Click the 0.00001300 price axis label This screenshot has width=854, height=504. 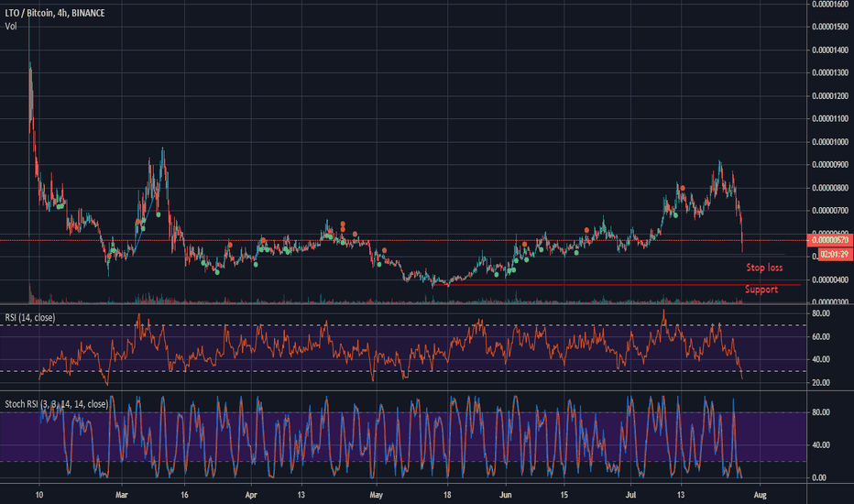click(830, 72)
